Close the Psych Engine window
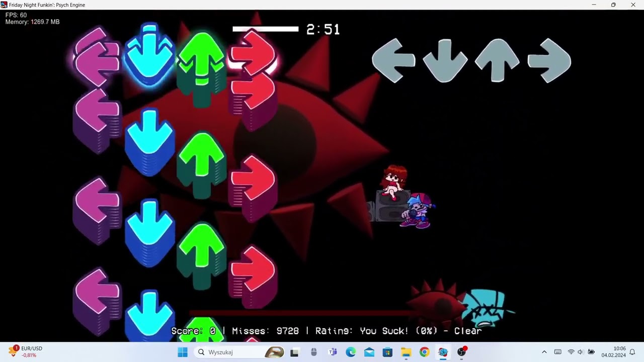Viewport: 644px width, 362px height. tap(633, 5)
